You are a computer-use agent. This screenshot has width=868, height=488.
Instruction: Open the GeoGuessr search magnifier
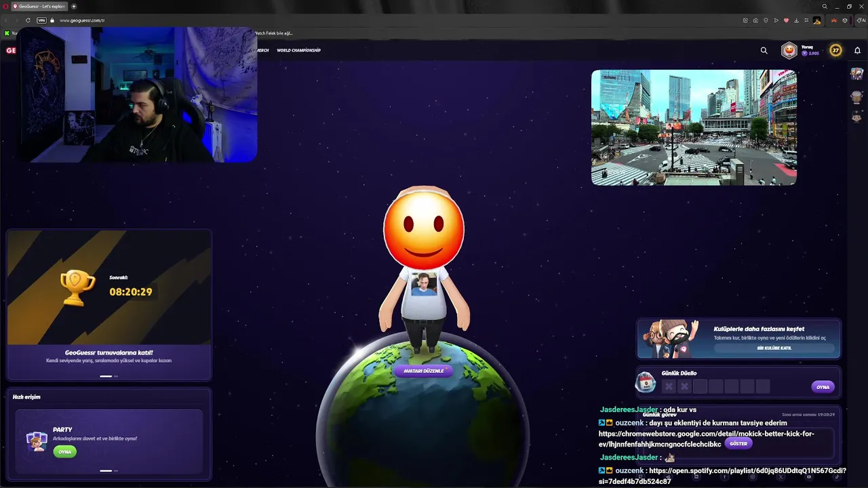[764, 50]
